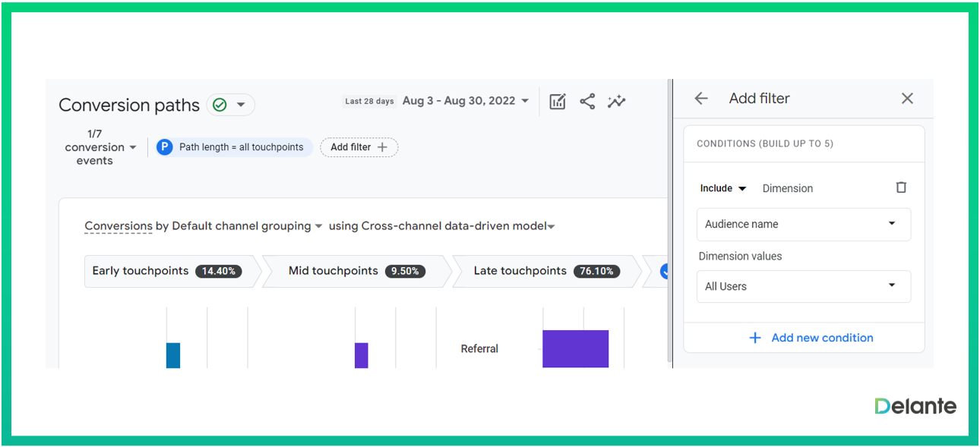Click the blue P path length icon
The height and width of the screenshot is (447, 980).
tap(165, 147)
